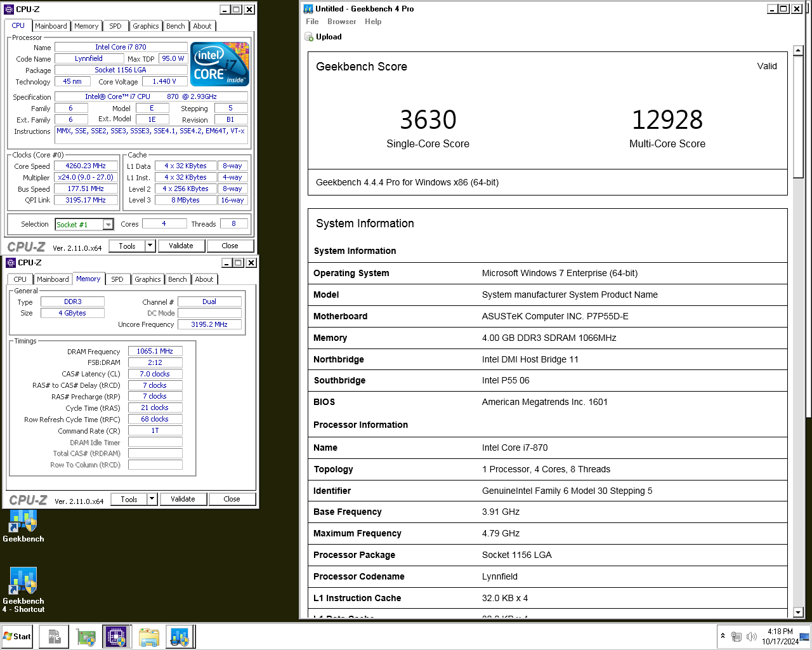Select the 'Geekbench 4 - Shortcut' desktop icon
Viewport: 812px width, 650px height.
[23, 590]
